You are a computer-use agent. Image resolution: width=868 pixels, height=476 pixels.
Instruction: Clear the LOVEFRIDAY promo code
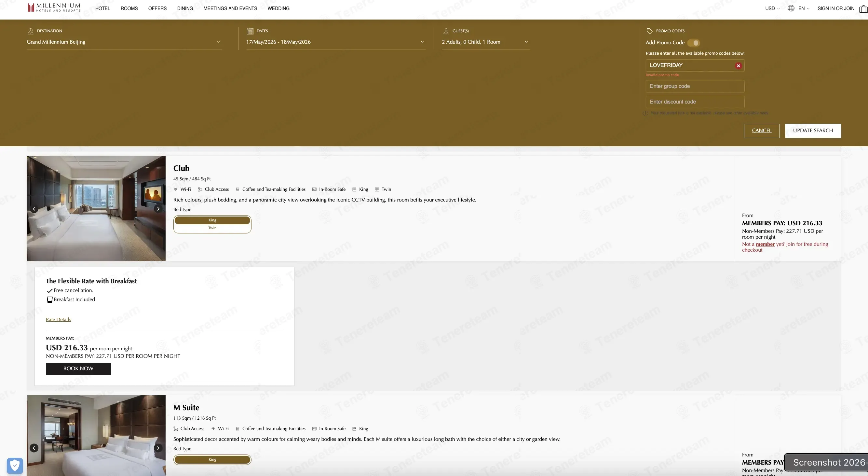tap(738, 66)
